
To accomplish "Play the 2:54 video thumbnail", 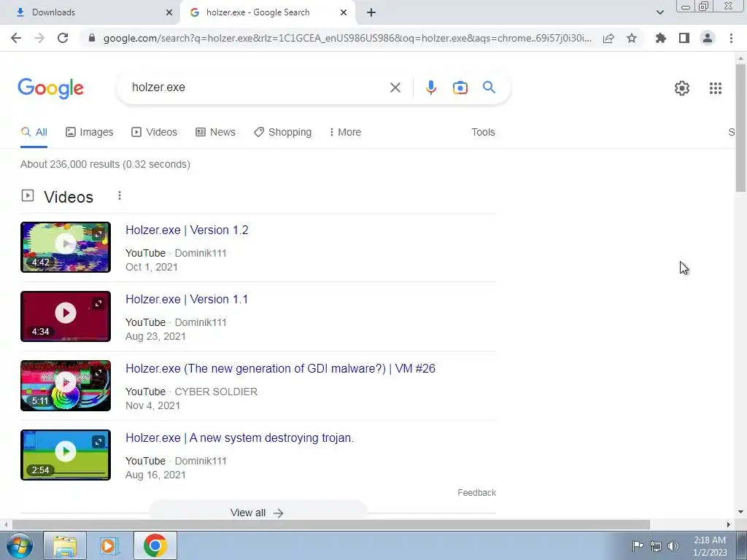I will (66, 455).
